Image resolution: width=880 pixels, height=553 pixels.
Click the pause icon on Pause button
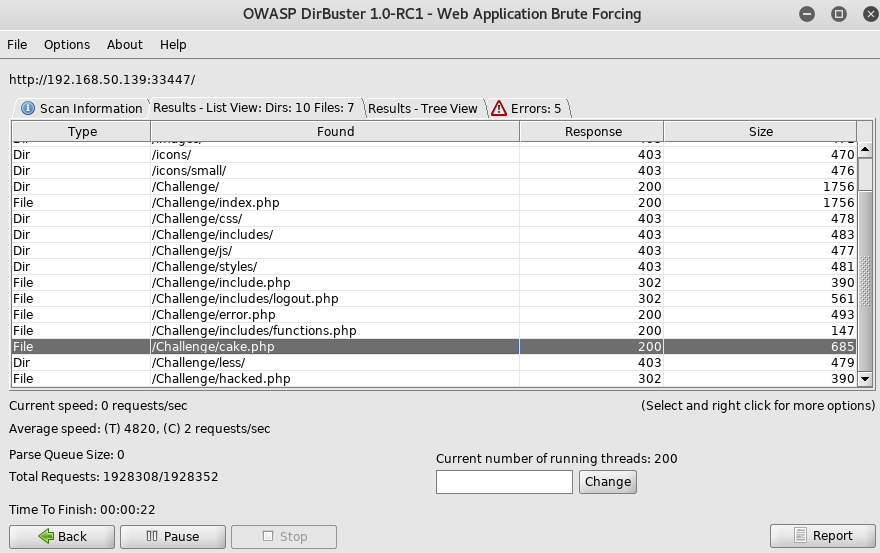152,536
